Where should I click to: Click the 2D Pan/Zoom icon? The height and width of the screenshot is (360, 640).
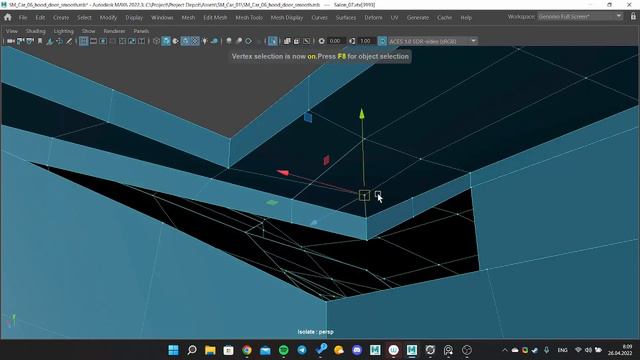[59, 41]
